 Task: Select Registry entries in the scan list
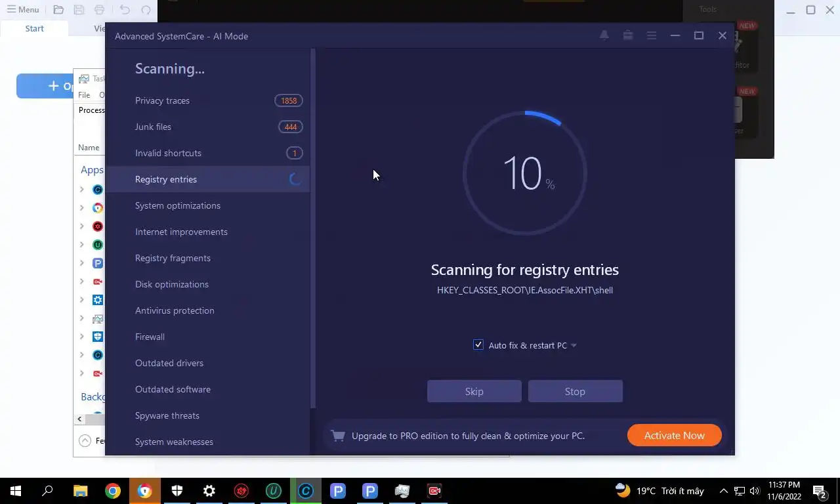pos(207,179)
